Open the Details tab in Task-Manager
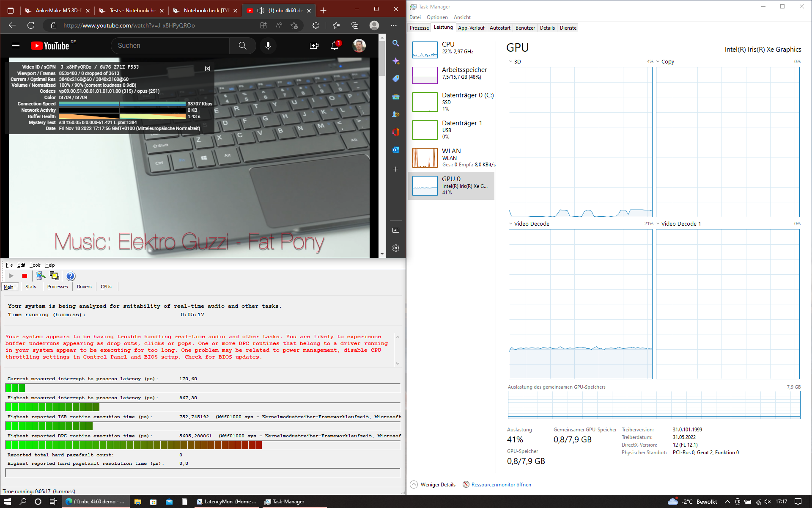 tap(547, 28)
